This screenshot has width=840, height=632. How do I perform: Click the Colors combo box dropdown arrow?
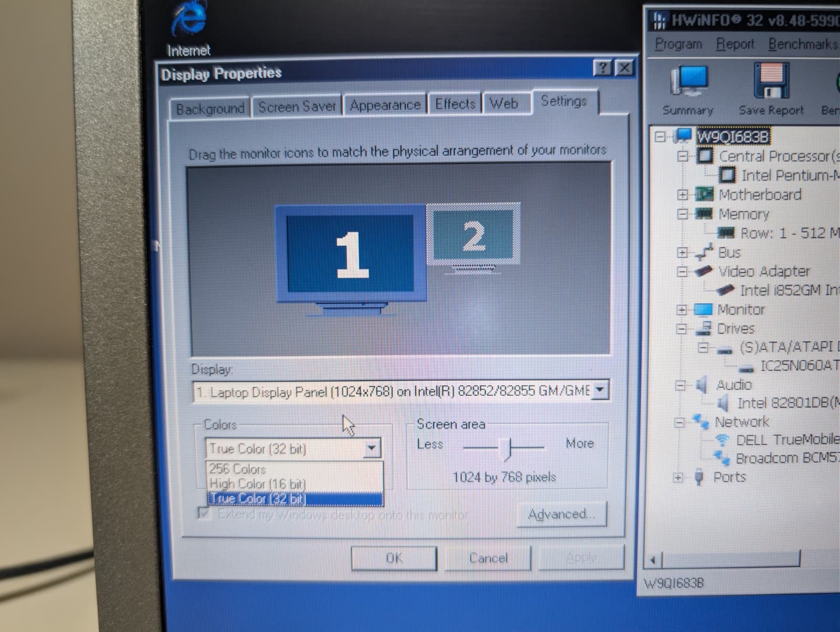[x=372, y=448]
